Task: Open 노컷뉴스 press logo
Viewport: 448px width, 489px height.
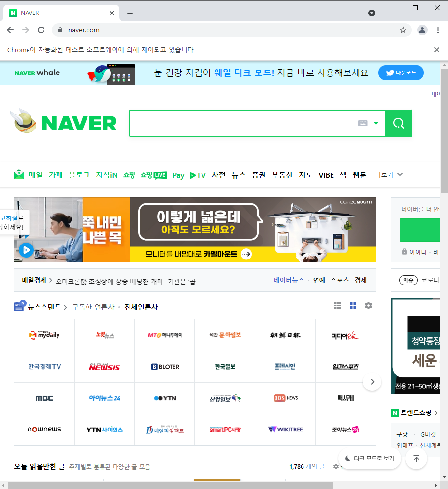Action: click(x=104, y=335)
